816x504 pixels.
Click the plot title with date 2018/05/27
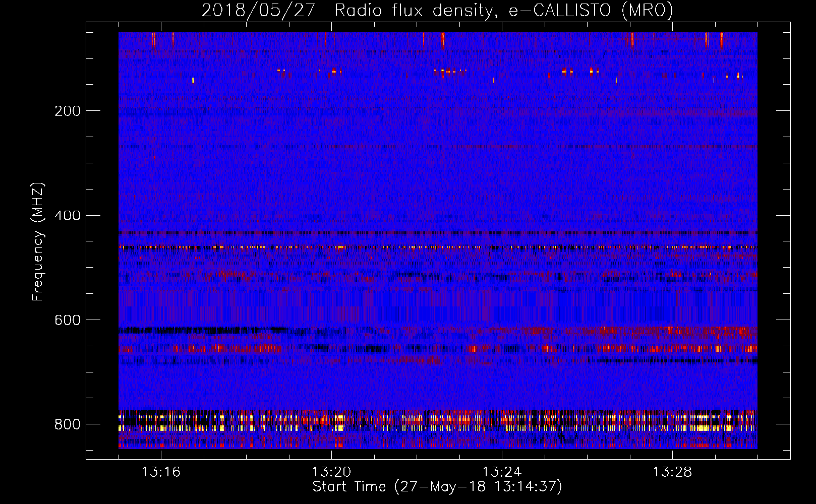coord(437,10)
